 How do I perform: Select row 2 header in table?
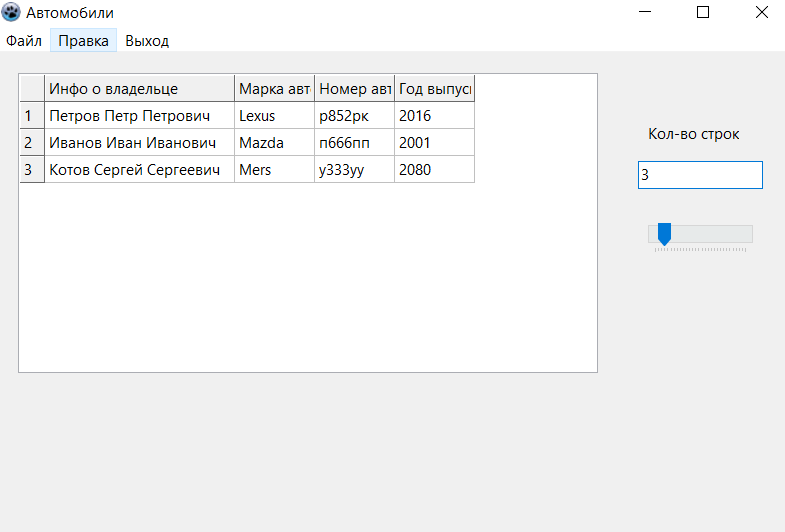pos(32,143)
